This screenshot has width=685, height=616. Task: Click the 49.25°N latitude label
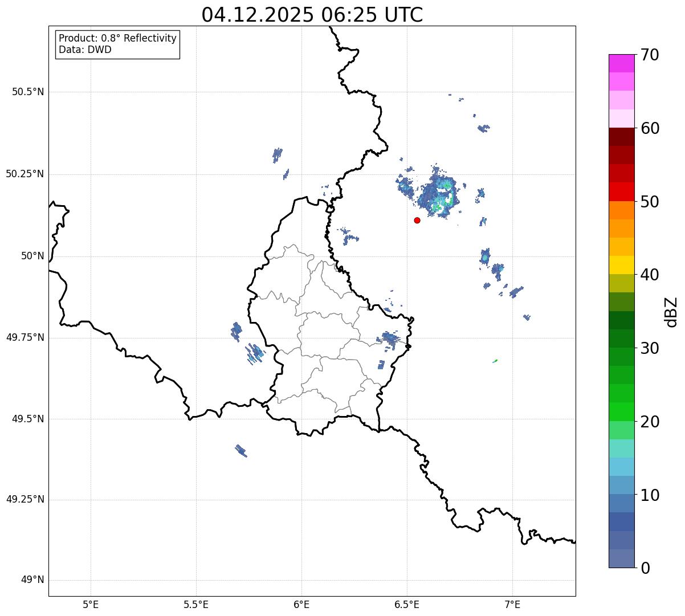pyautogui.click(x=25, y=500)
